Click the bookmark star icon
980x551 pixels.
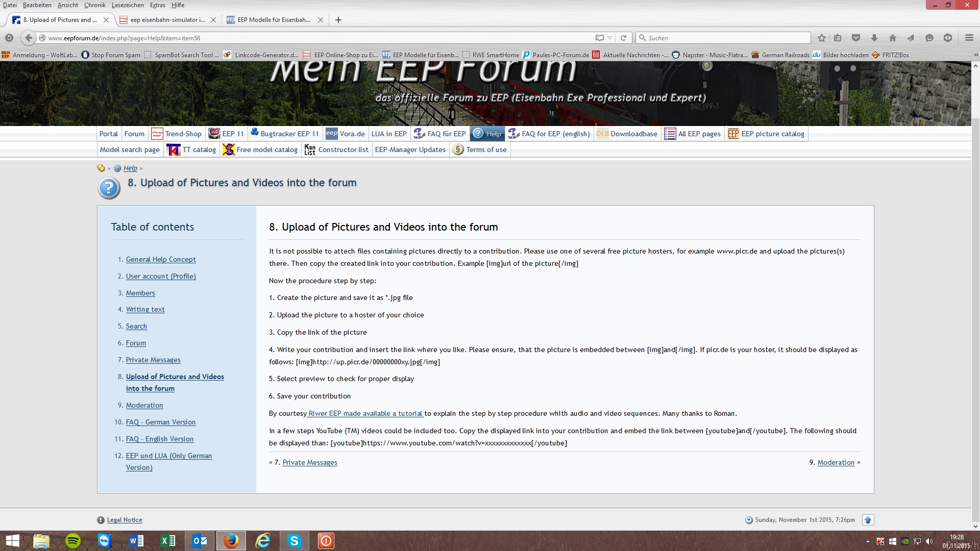821,38
